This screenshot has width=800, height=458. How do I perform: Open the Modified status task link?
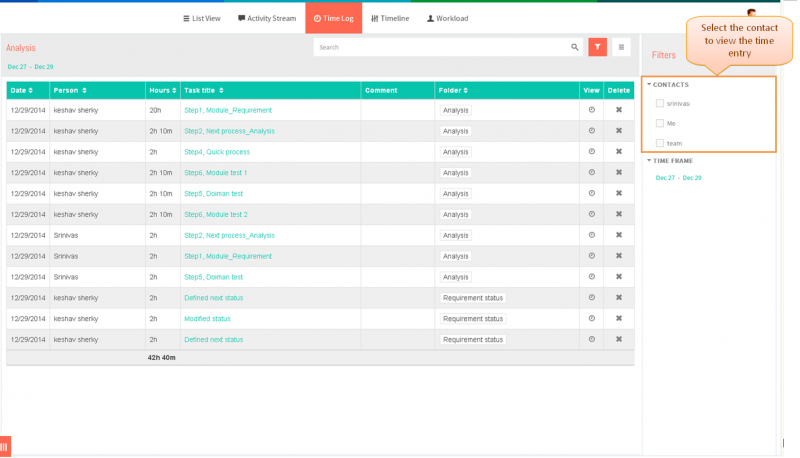pyautogui.click(x=207, y=319)
